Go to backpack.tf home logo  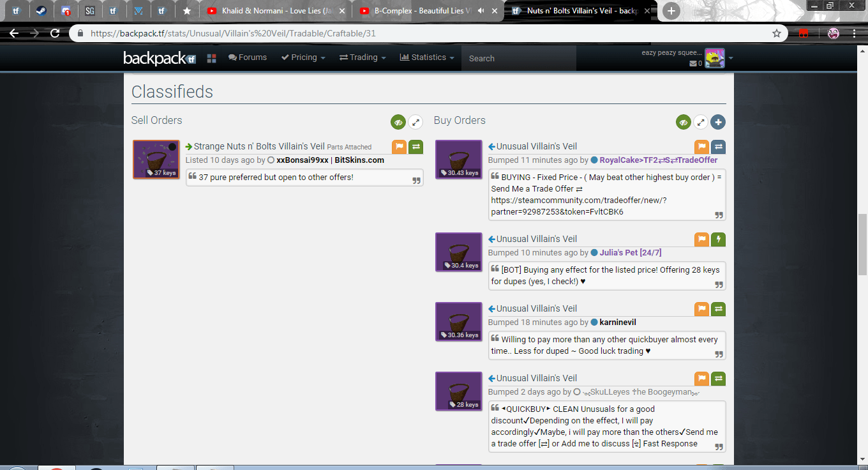pos(160,58)
